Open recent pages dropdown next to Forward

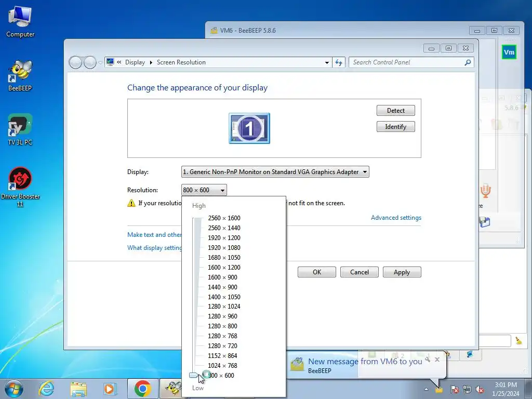(100, 63)
